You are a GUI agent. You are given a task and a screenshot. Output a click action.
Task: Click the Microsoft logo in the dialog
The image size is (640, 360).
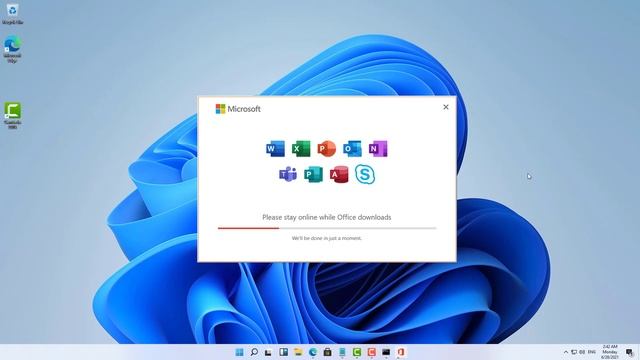(238, 109)
